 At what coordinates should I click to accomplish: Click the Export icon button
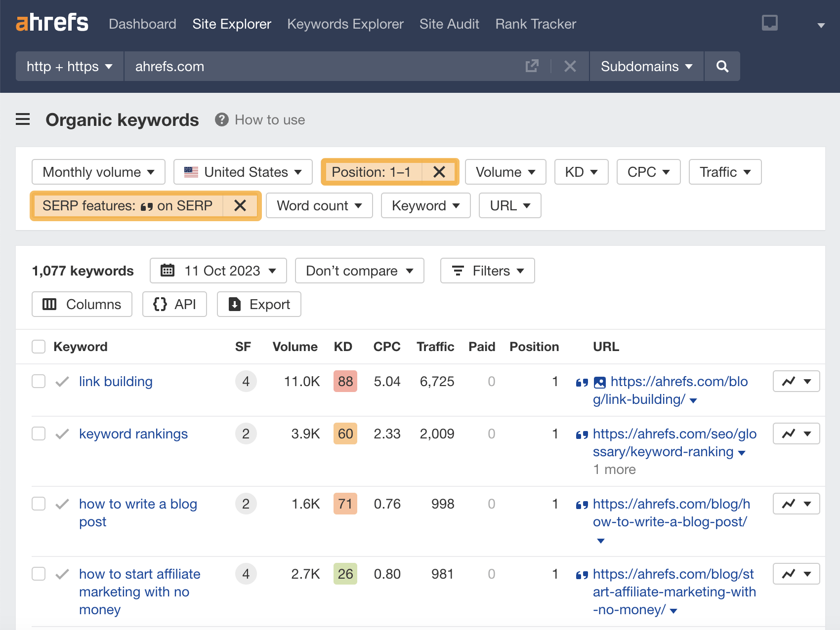point(235,304)
